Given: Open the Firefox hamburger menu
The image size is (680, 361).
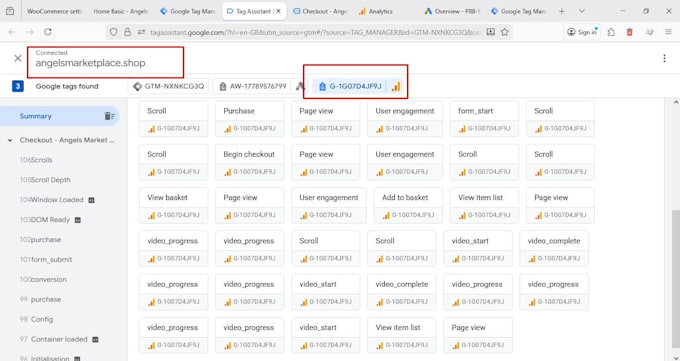Looking at the screenshot, I should (668, 32).
